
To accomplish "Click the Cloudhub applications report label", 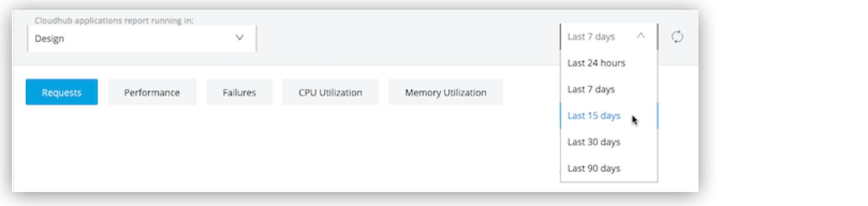I will coord(114,20).
